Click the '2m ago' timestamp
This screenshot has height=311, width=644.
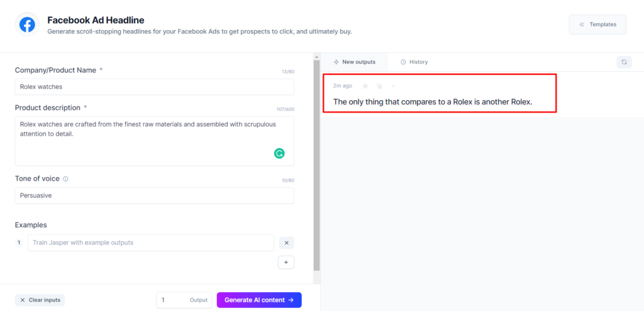[x=343, y=86]
